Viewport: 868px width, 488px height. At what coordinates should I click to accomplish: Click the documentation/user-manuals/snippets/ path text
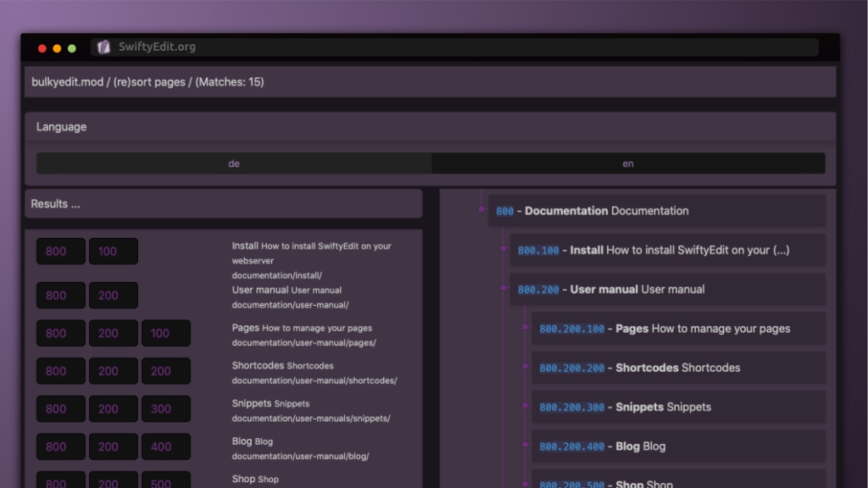[311, 419]
